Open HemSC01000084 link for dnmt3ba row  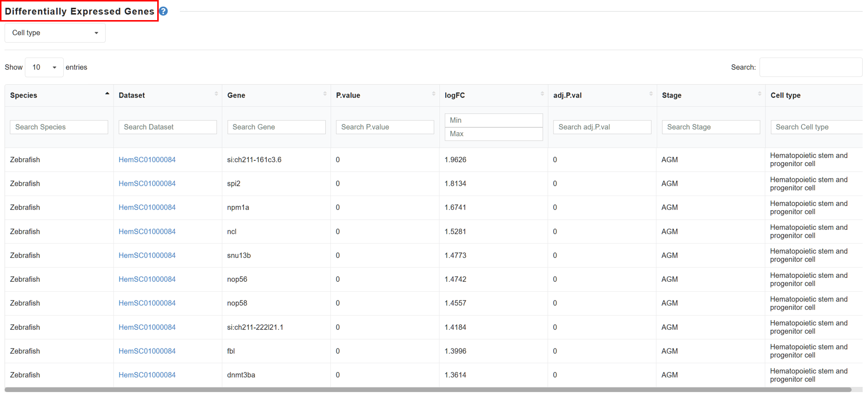(x=147, y=375)
